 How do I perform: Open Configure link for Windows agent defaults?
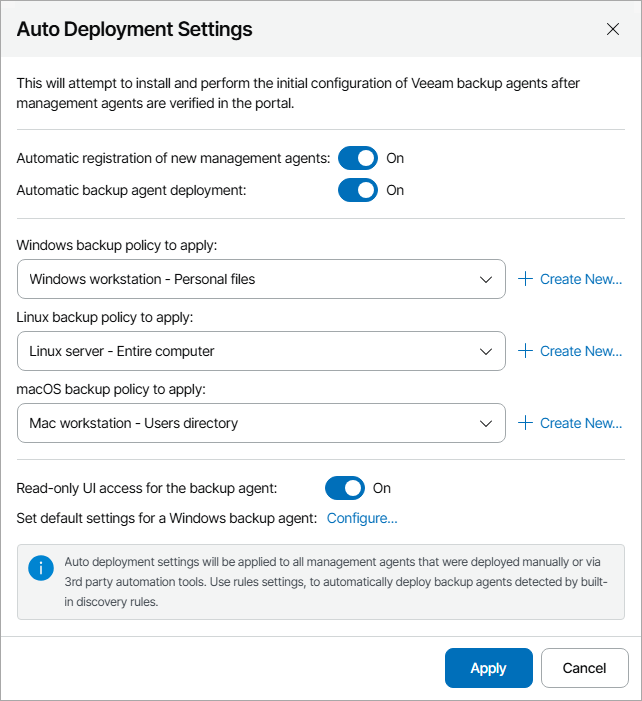point(362,518)
